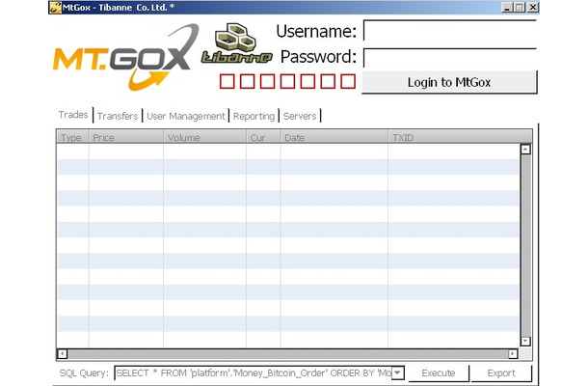Sort by the TXID column header
This screenshot has width=588, height=386.
pyautogui.click(x=460, y=137)
